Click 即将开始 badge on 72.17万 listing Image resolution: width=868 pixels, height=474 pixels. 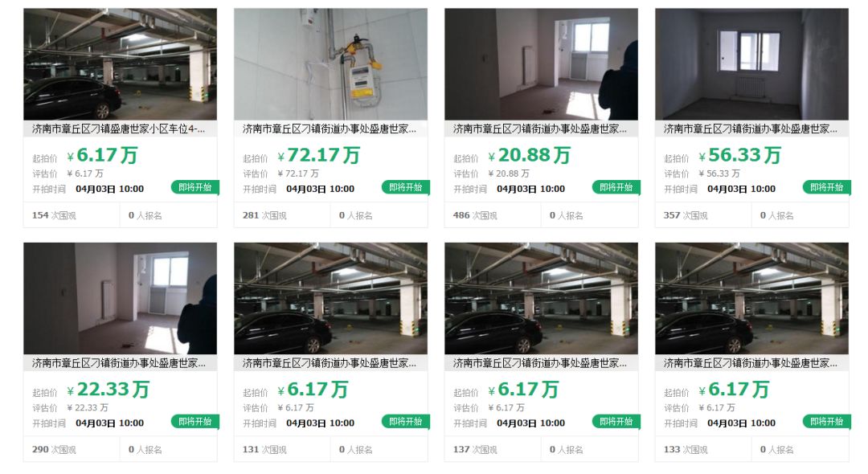[406, 187]
